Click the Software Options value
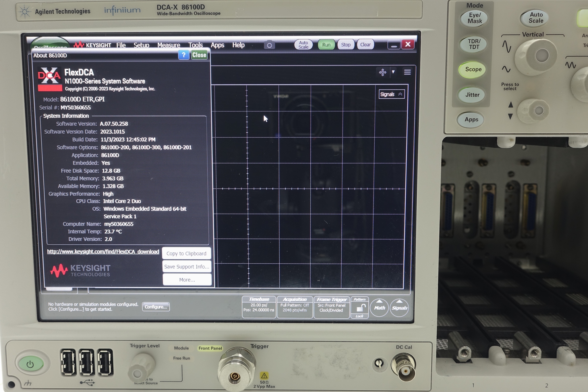 click(x=146, y=147)
